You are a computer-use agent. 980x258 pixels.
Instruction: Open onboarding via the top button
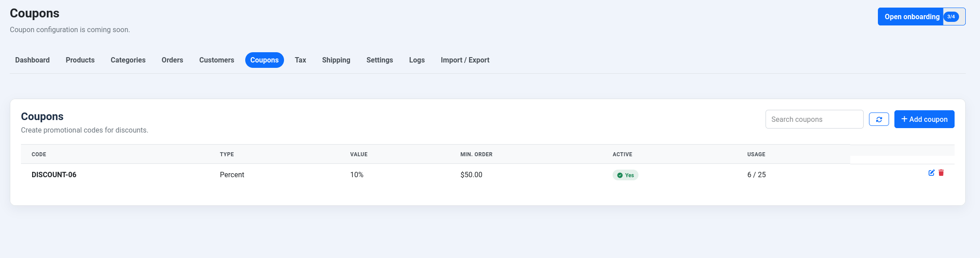click(912, 17)
